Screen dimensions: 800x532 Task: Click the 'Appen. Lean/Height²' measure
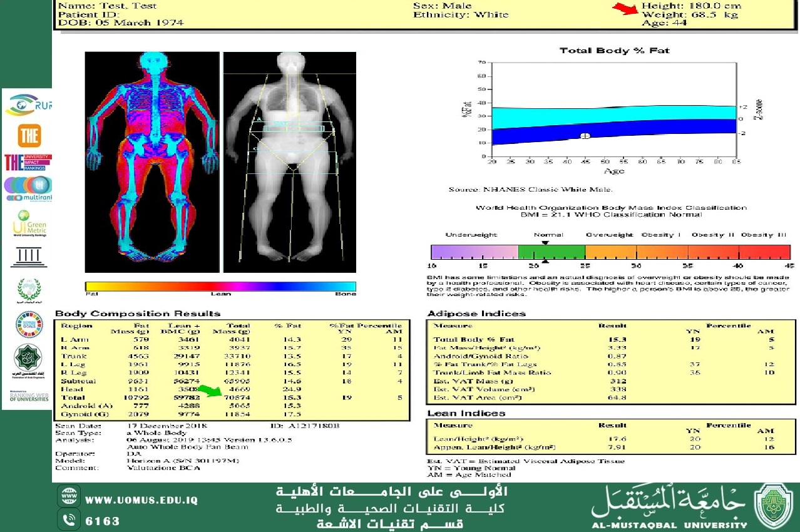point(495,447)
